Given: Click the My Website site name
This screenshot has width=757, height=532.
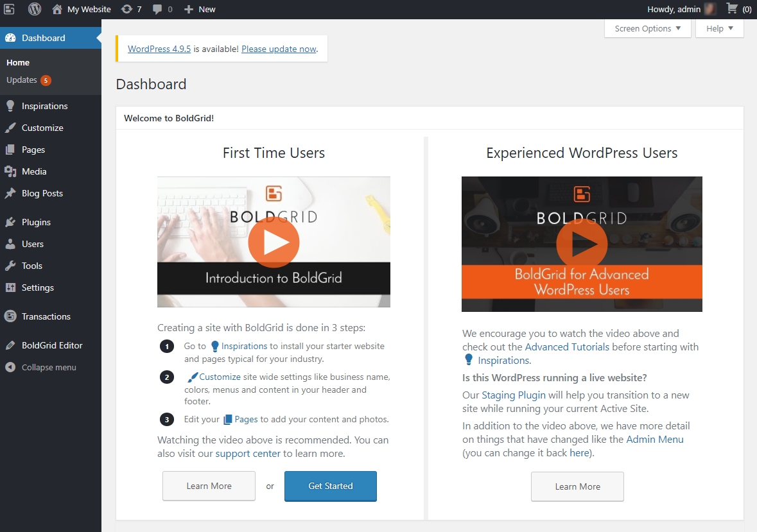Looking at the screenshot, I should (89, 9).
